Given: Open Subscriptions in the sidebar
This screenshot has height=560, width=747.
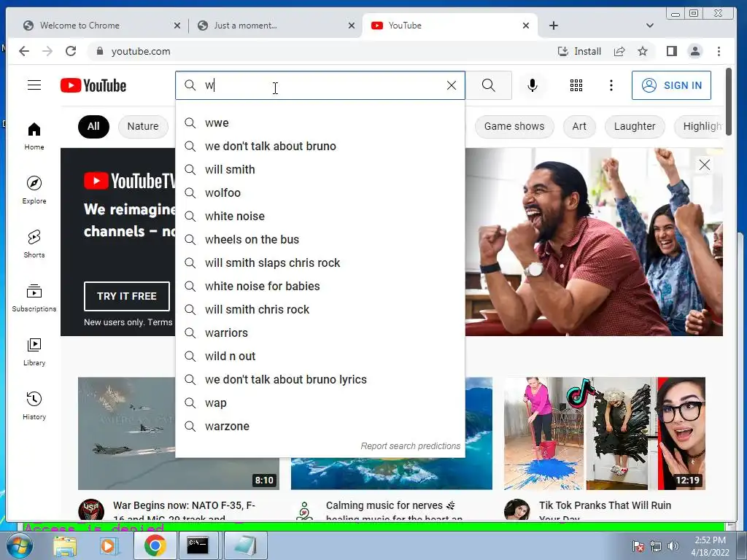Looking at the screenshot, I should click(34, 297).
